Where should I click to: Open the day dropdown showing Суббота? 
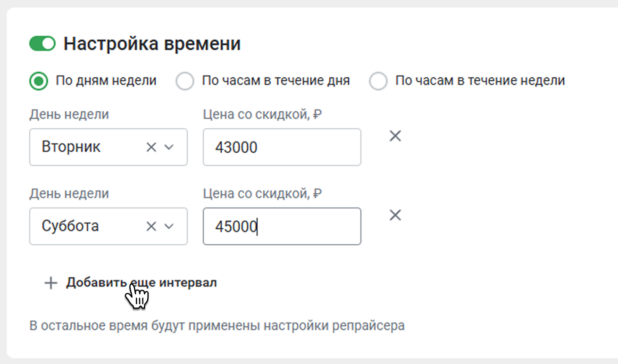[x=109, y=226]
